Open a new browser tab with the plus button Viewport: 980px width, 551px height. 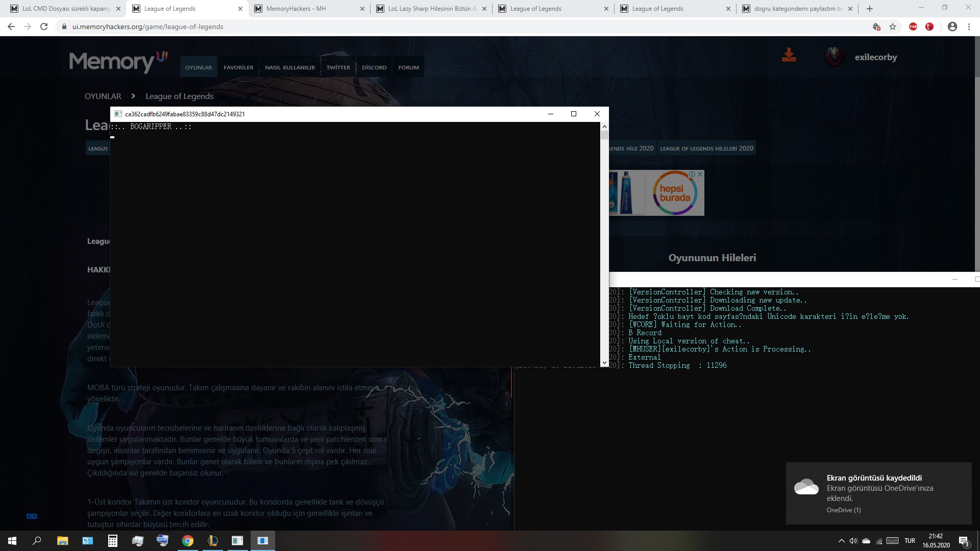pyautogui.click(x=870, y=9)
